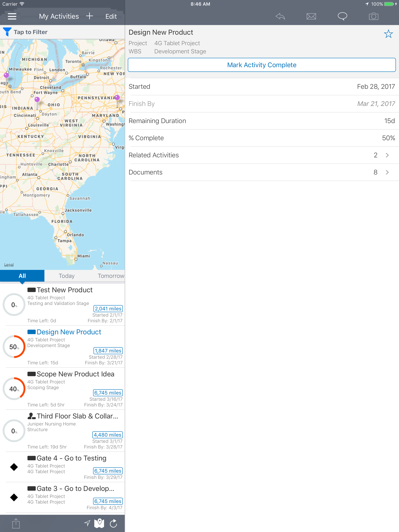Expand Related Activities row
The width and height of the screenshot is (399, 532).
coord(262,155)
